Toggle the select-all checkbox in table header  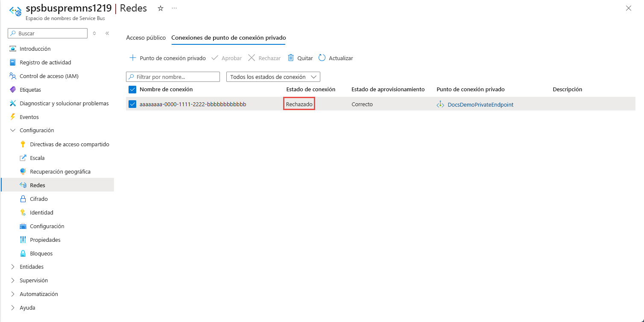point(132,90)
